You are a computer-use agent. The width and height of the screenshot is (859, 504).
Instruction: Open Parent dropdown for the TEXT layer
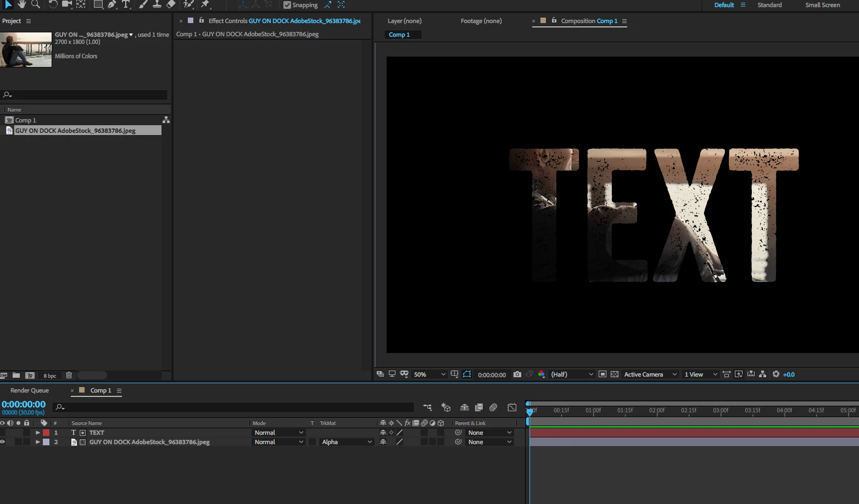click(x=489, y=433)
